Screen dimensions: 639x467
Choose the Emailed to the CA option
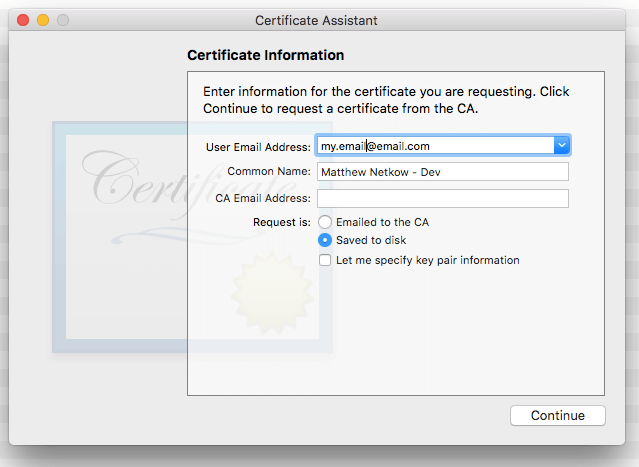point(325,222)
